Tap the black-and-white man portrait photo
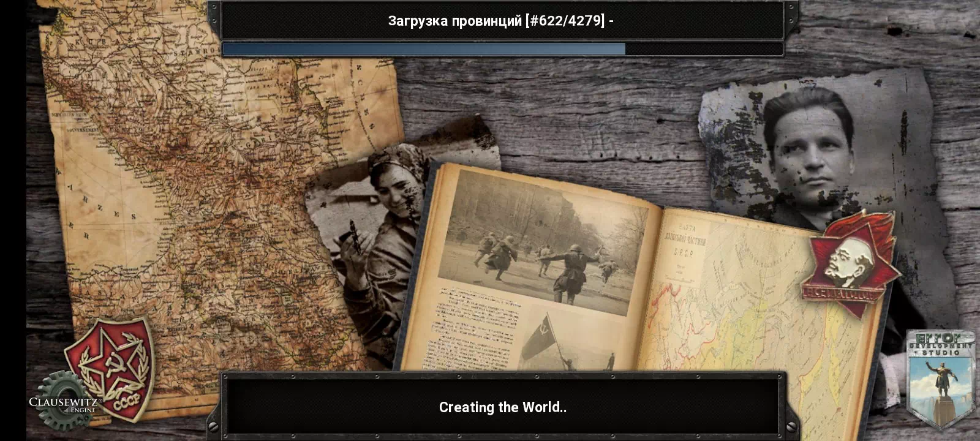 [809, 153]
